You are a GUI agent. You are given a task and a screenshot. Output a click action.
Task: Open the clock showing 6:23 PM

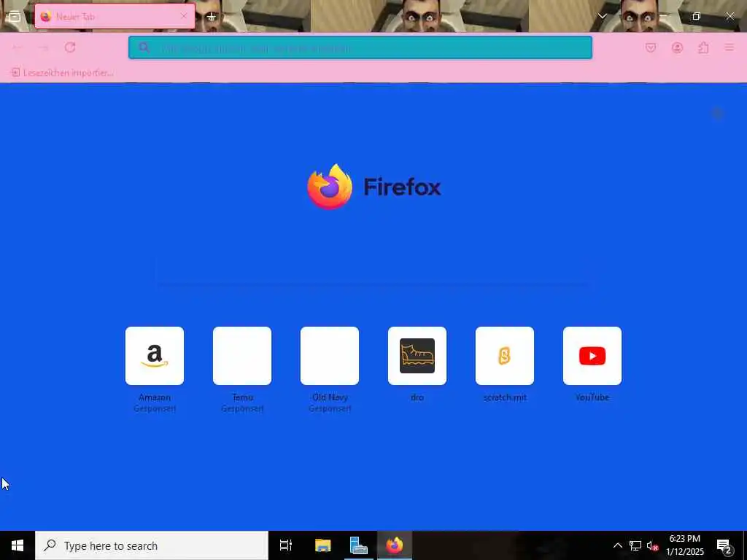(684, 545)
